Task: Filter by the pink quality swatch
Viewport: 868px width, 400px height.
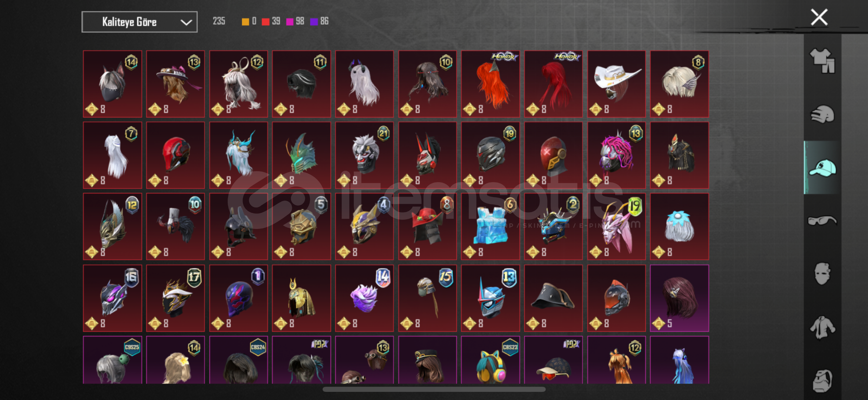Action: (x=290, y=21)
